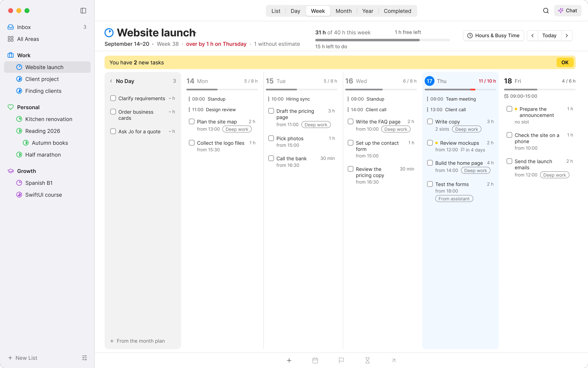Open the Chat assistant
The width and height of the screenshot is (588, 368).
pos(568,11)
